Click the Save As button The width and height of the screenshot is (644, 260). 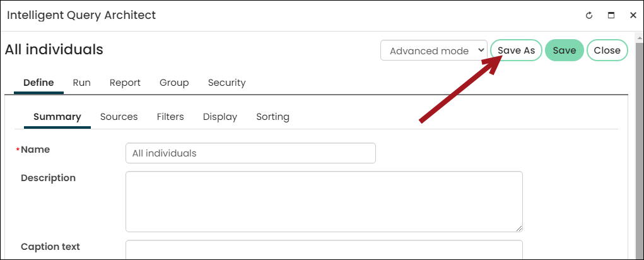pyautogui.click(x=516, y=50)
